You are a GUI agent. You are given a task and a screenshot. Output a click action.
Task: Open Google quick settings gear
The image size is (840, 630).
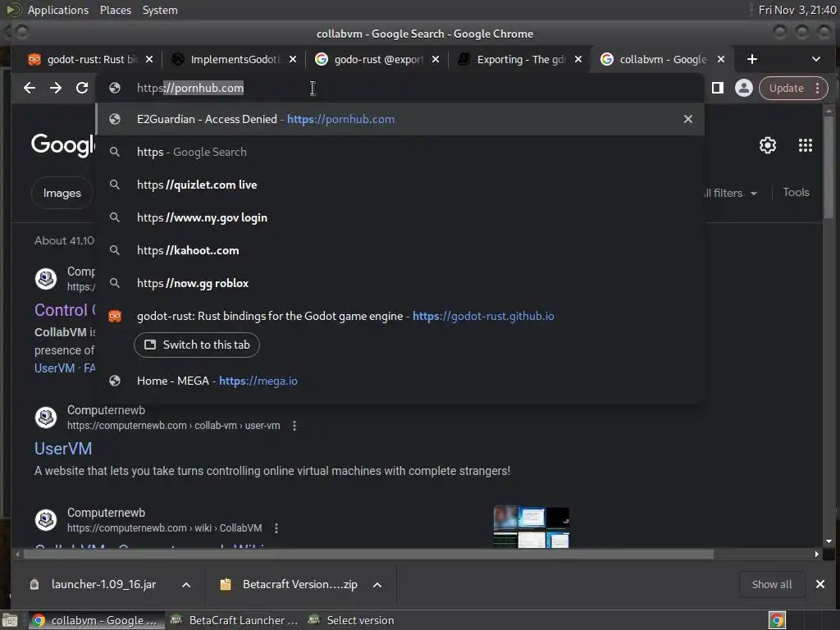pyautogui.click(x=768, y=145)
